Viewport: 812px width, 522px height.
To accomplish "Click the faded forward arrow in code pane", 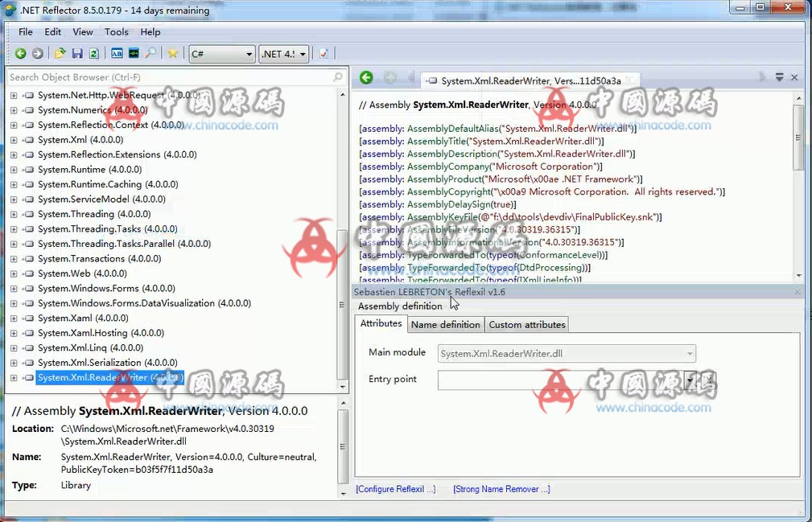I will [x=390, y=77].
